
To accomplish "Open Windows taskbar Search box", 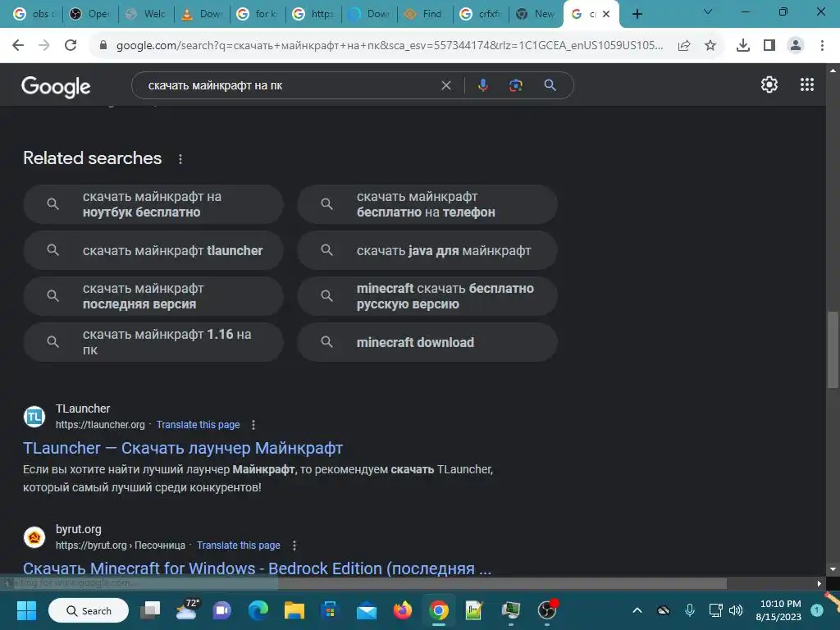I will pos(89,610).
